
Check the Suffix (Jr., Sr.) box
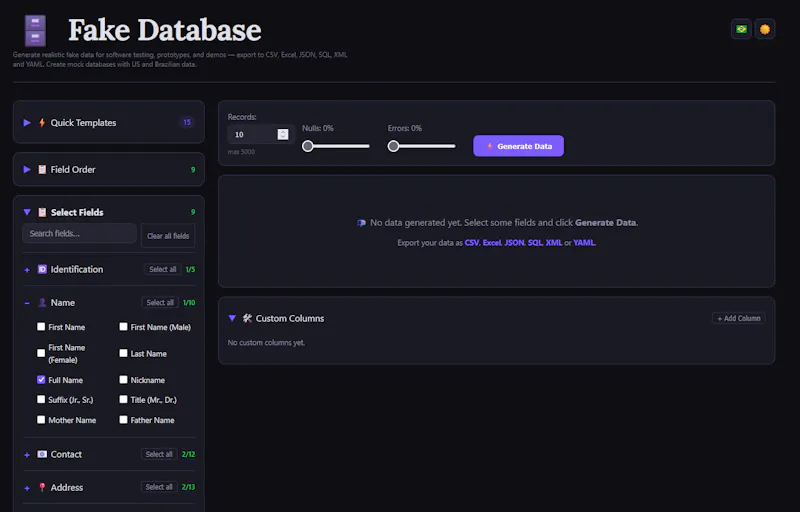41,399
